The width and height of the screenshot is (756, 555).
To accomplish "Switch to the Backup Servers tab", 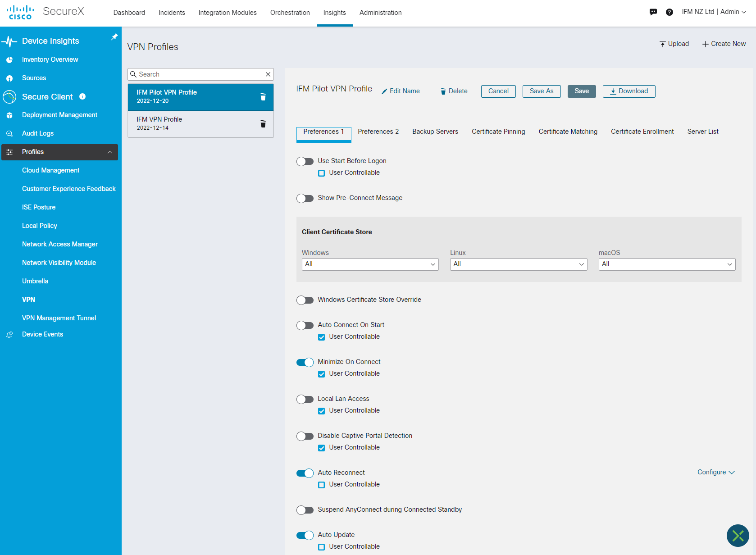I will click(x=435, y=132).
